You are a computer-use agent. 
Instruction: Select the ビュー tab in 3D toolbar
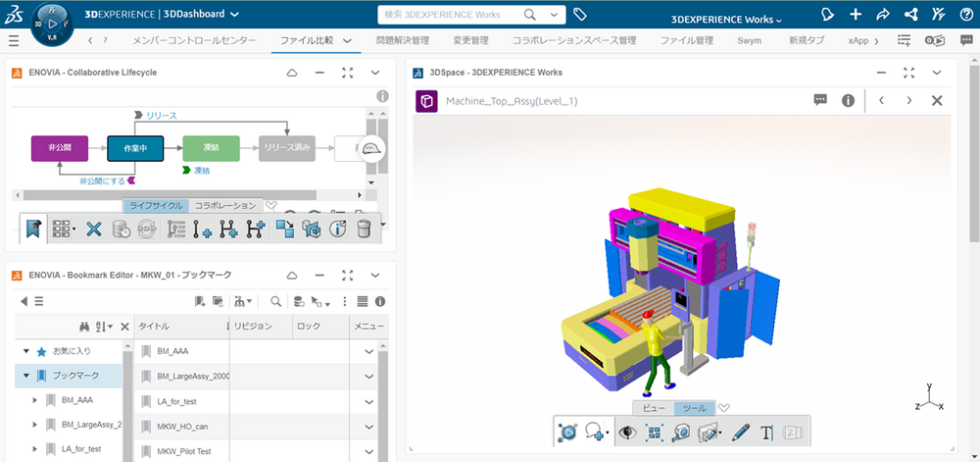click(x=654, y=408)
